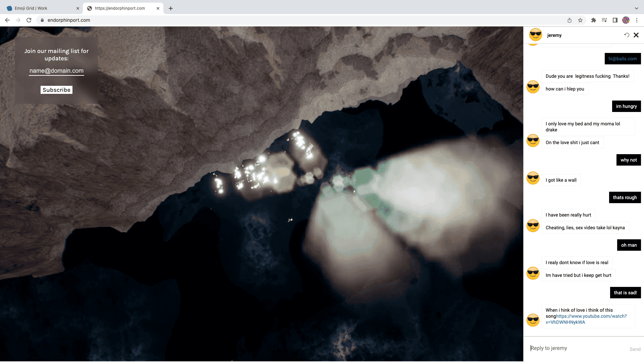Image resolution: width=644 pixels, height=362 pixels.
Task: Click "I only love my bed" message
Action: pos(588,127)
